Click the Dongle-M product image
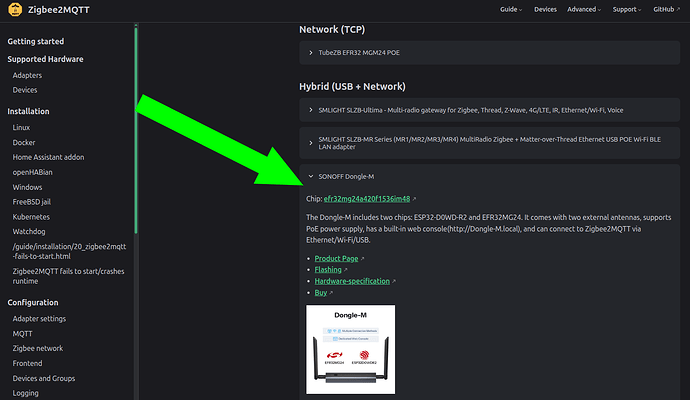690x400 pixels. tap(351, 349)
